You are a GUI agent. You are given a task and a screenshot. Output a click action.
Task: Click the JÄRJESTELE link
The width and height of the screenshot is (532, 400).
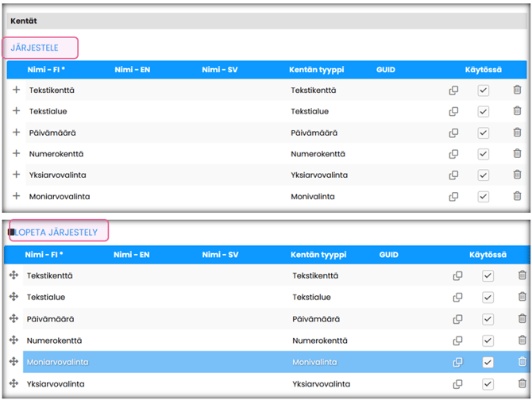pos(34,48)
